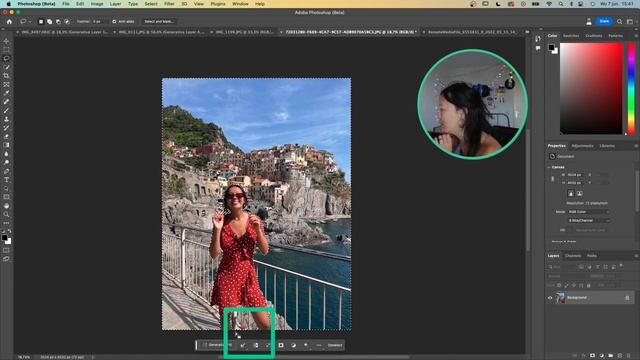This screenshot has width=640, height=360.
Task: Select the Hand tool
Action: click(6, 206)
